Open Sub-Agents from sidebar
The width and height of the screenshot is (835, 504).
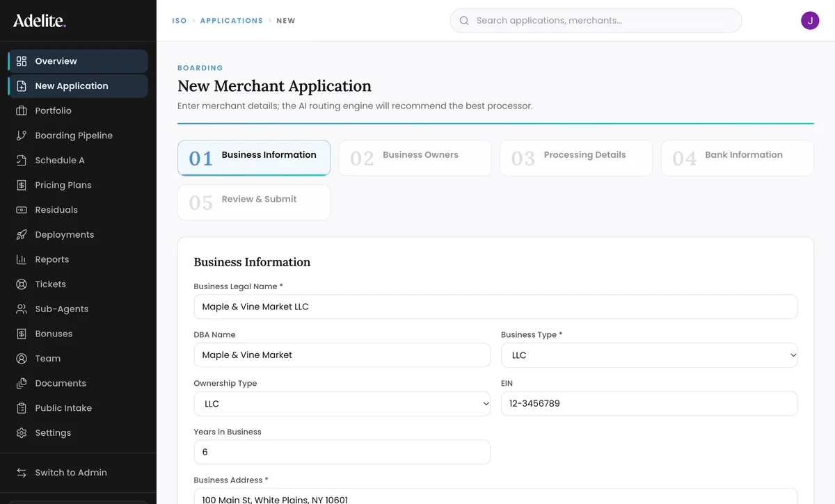[x=78, y=309]
